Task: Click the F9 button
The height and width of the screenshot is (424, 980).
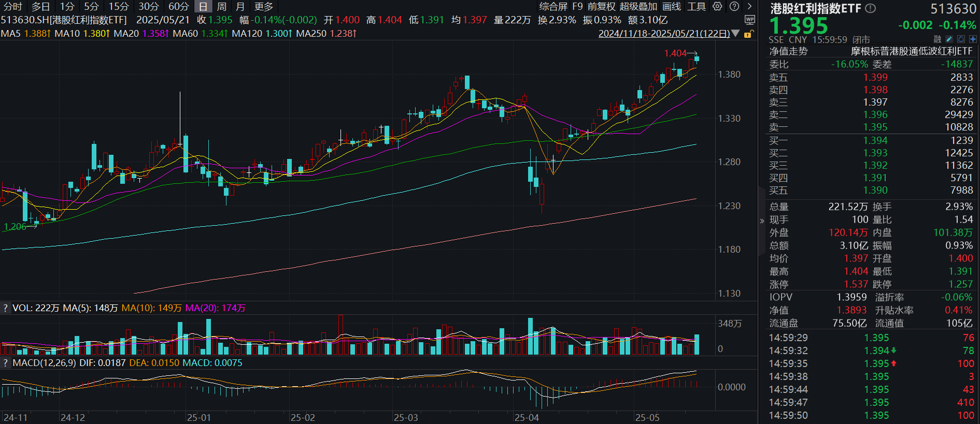Action: [577, 6]
